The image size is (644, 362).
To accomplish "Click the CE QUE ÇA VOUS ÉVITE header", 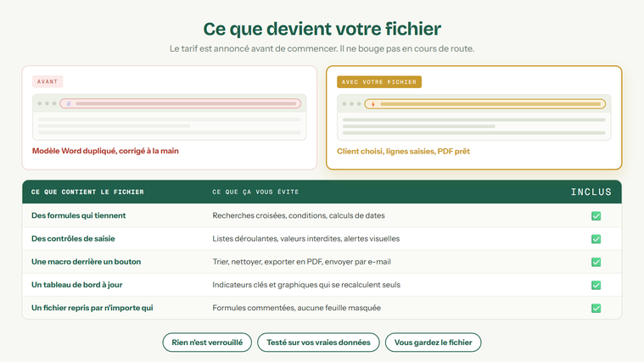I will point(255,192).
